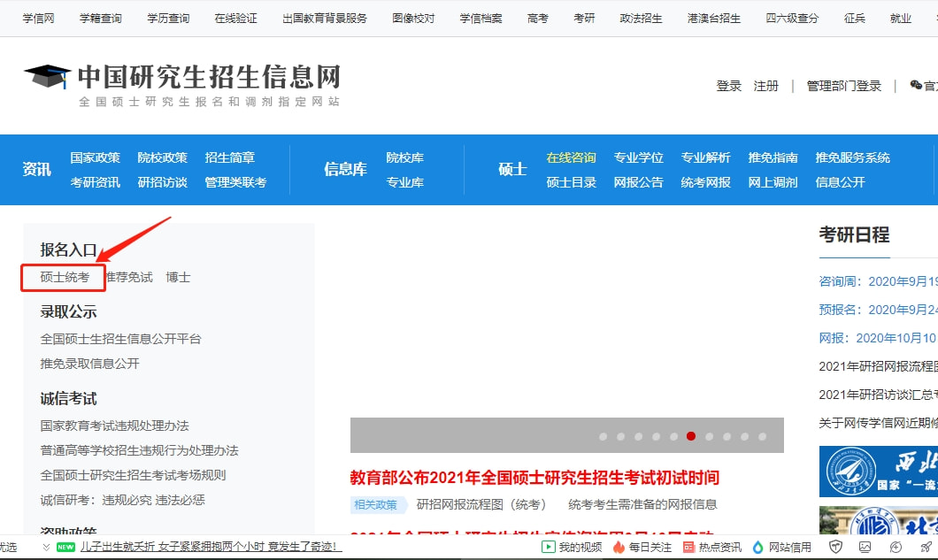Image resolution: width=938 pixels, height=560 pixels.
Task: Click the lightning accelerator icon
Action: (896, 547)
